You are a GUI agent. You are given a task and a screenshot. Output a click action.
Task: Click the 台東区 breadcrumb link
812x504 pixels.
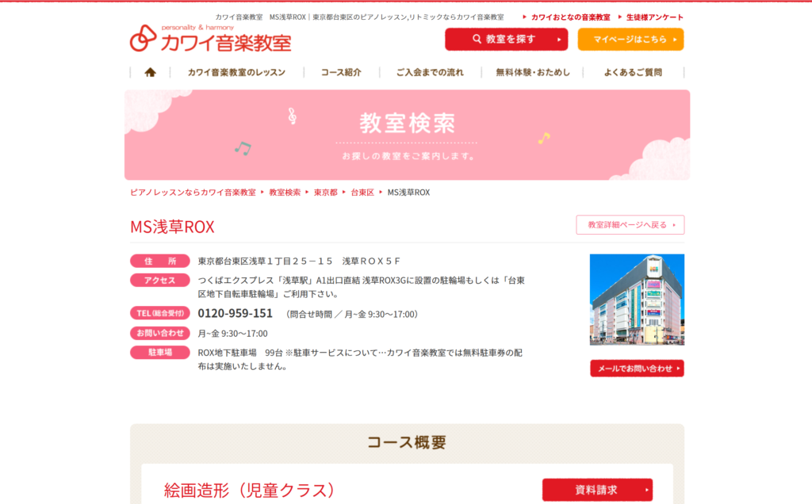[362, 193]
